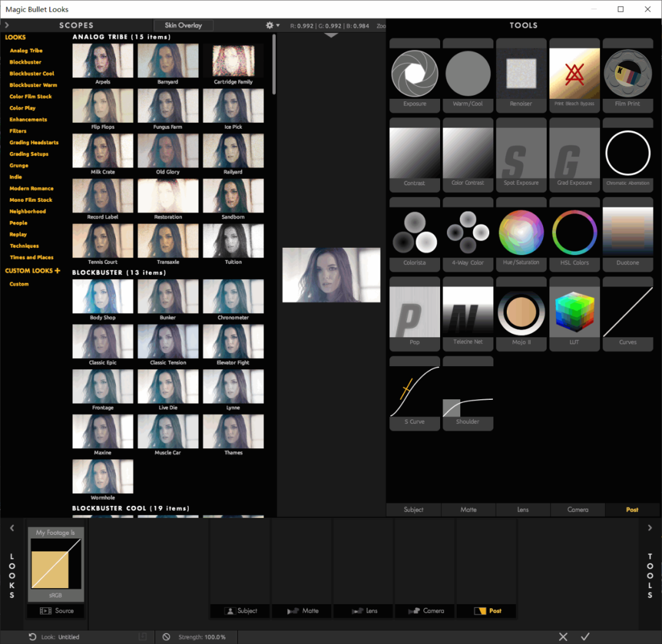Viewport: 662px width, 644px height.
Task: Add a custom looks folder with plus
Action: [x=58, y=270]
